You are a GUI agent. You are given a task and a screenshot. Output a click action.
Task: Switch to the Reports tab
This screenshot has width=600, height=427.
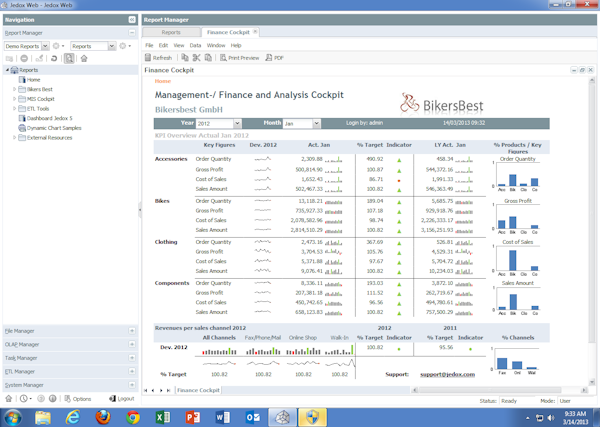click(x=171, y=32)
